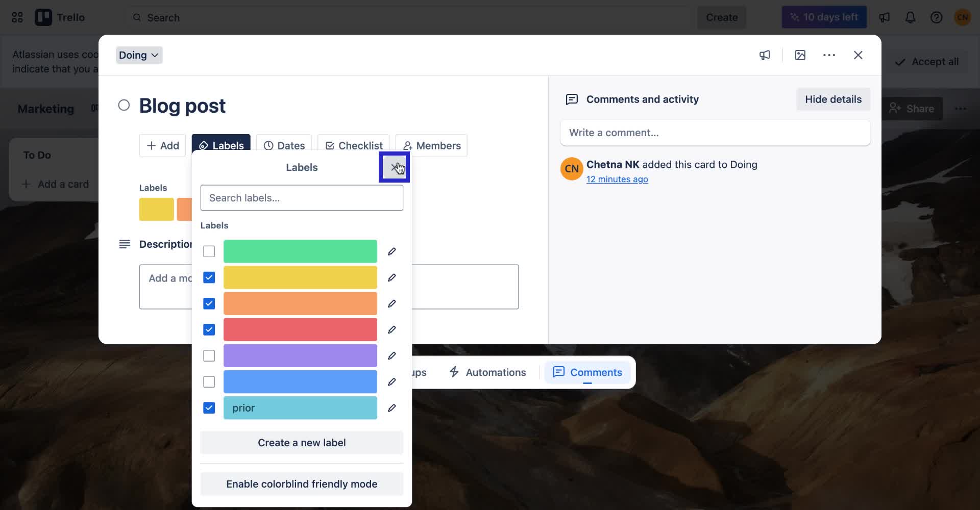This screenshot has height=510, width=980.
Task: Edit the prior label with pencil icon
Action: click(391, 408)
